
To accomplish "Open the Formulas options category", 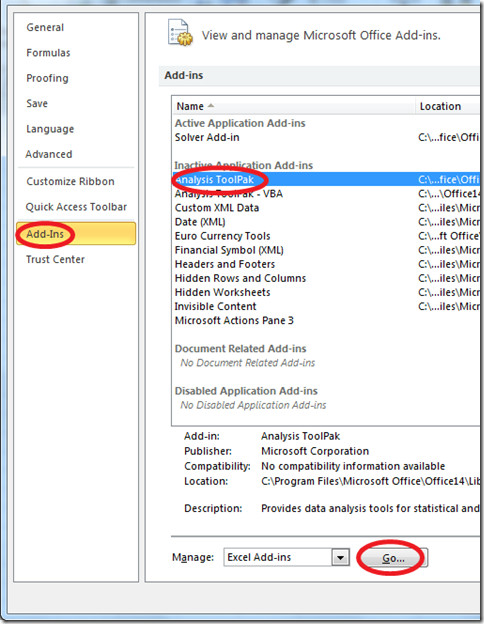I will tap(48, 53).
